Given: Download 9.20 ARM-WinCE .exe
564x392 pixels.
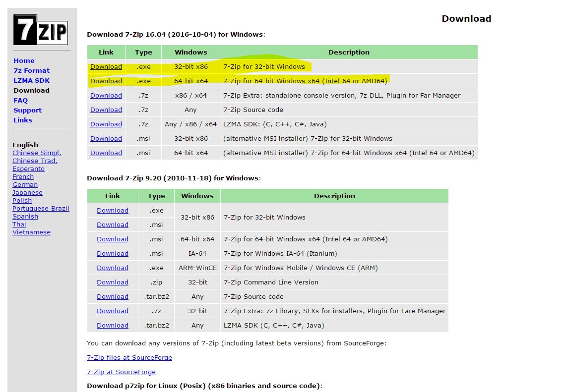Looking at the screenshot, I should coord(113,268).
